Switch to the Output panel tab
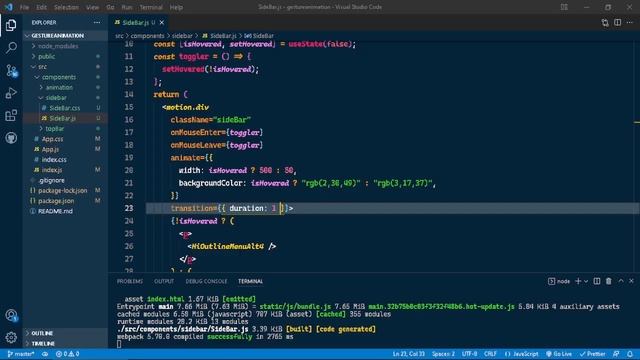The width and height of the screenshot is (640, 360). click(x=164, y=281)
